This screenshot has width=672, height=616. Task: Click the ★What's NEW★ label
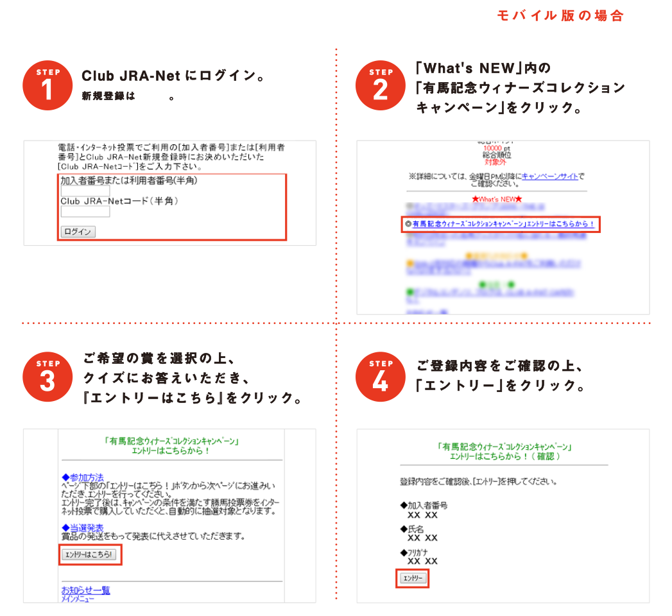(x=497, y=199)
